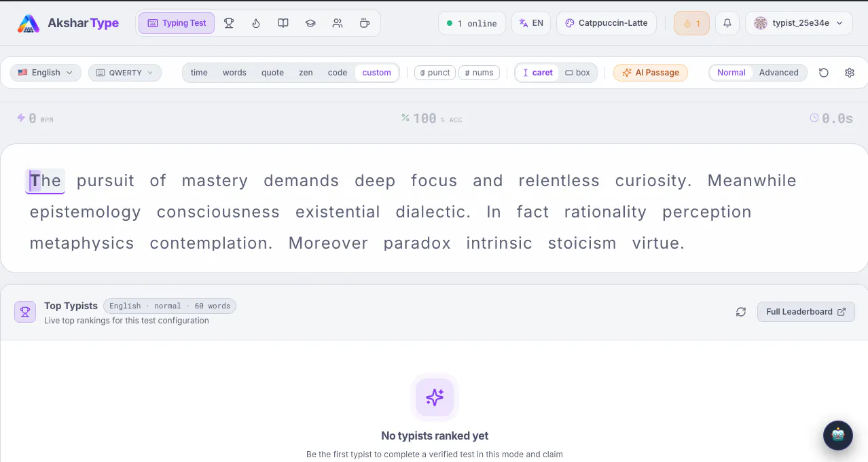Click the typing passage text area
The width and height of the screenshot is (868, 462).
coord(434,209)
